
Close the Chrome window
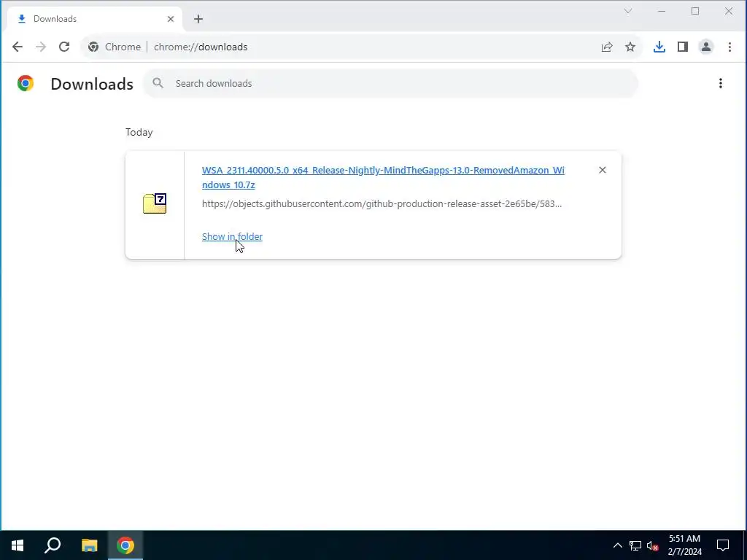pos(729,11)
